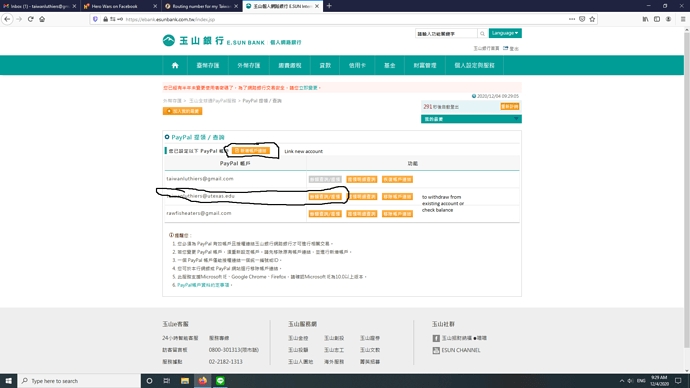
Task: Open LINE app from taskbar
Action: 220,381
